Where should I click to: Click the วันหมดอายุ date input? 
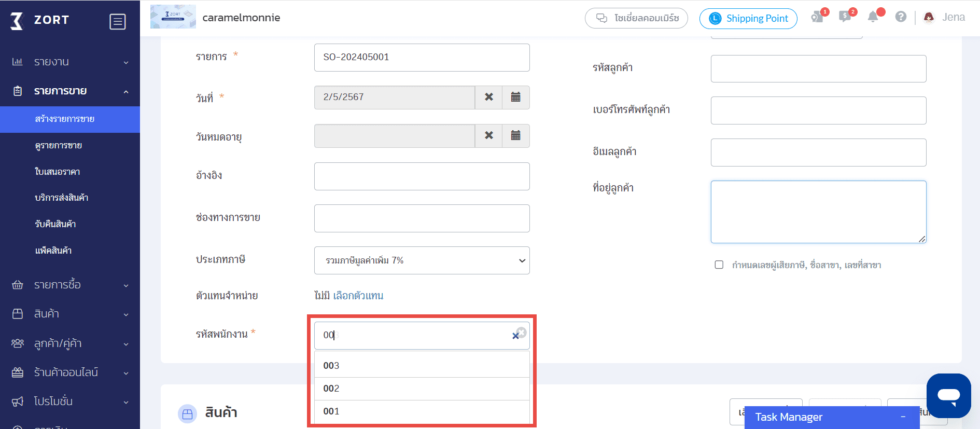[395, 136]
